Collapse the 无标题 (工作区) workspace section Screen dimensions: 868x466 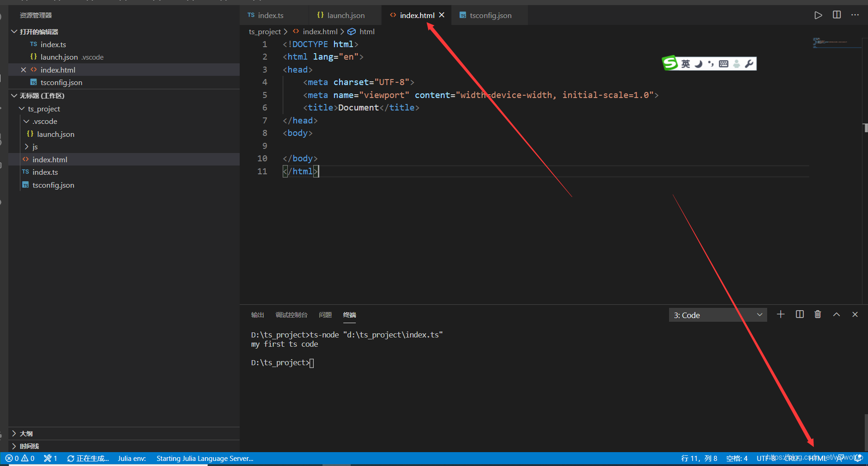(124, 96)
